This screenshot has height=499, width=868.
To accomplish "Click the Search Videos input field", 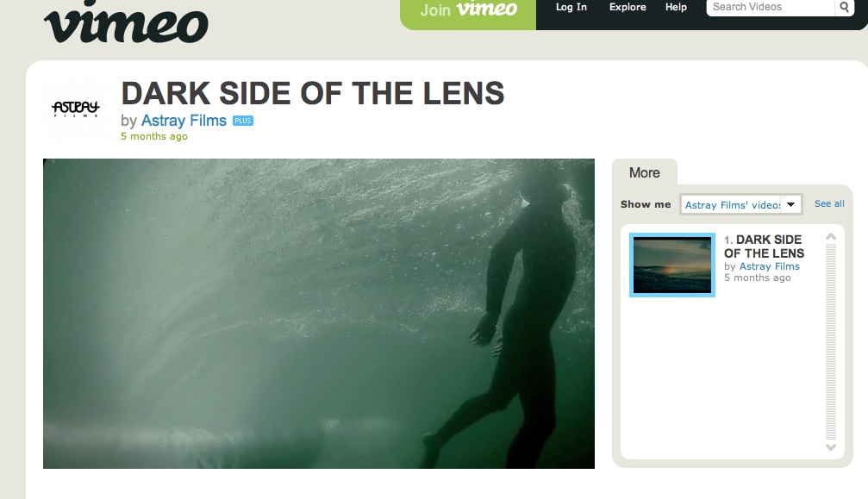I will [x=771, y=7].
